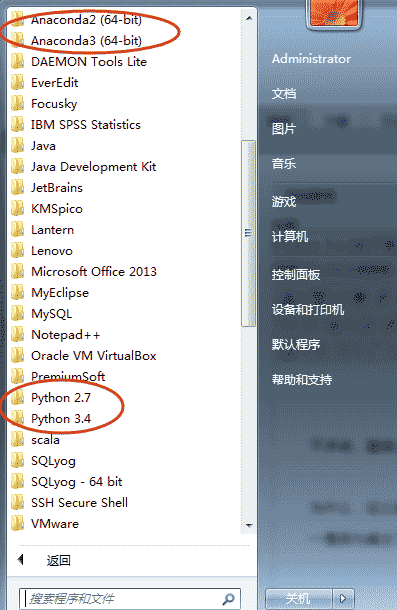The height and width of the screenshot is (610, 397).
Task: Click the MySQL folder icon
Action: point(18,314)
